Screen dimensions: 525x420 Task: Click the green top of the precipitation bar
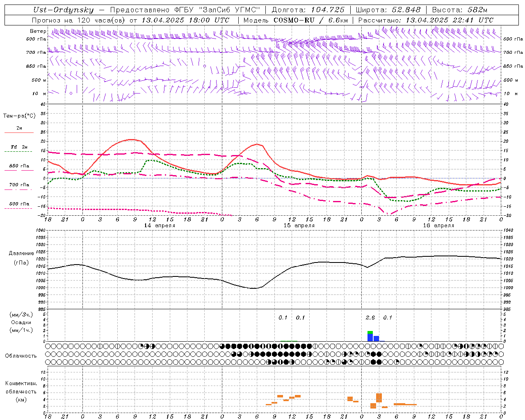pos(370,332)
